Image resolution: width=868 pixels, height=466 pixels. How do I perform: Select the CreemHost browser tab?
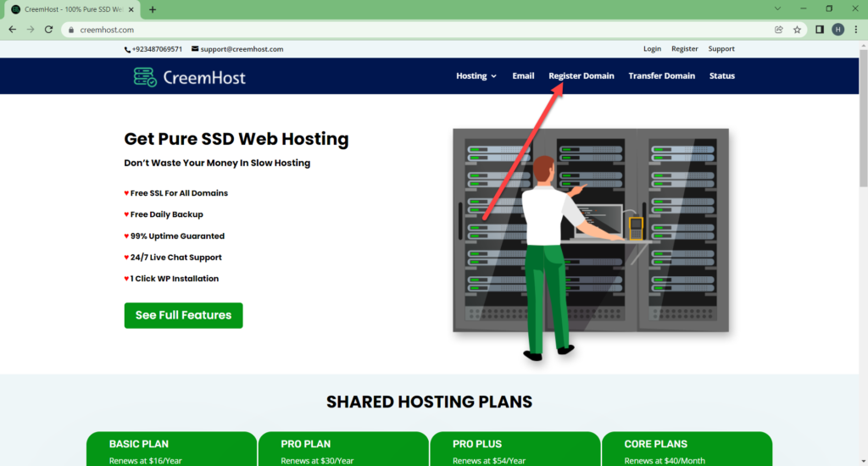[x=72, y=9]
